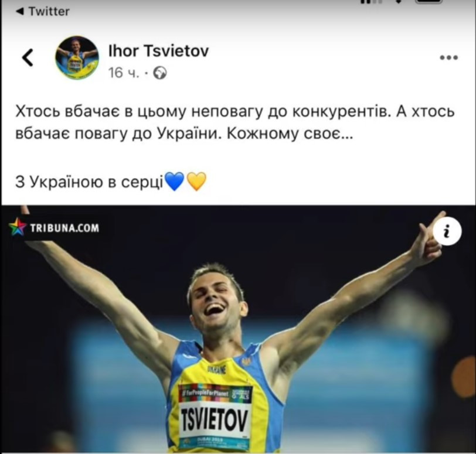The width and height of the screenshot is (476, 454).
Task: Click the "З Україною в серці" line
Action: coord(90,182)
